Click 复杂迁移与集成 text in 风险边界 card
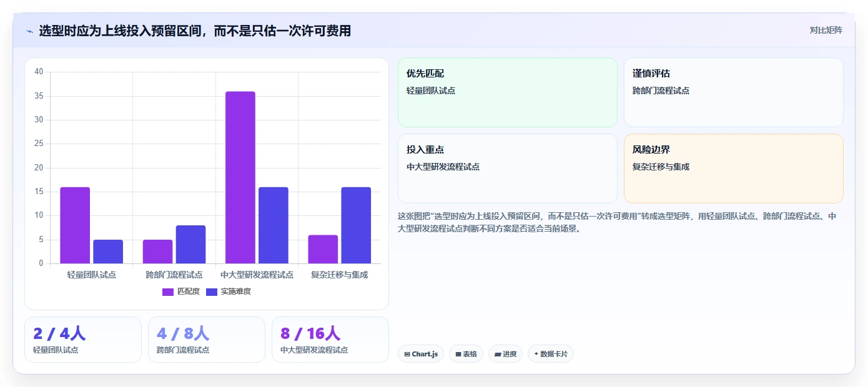Screen dimensions: 868x387 (x=661, y=167)
